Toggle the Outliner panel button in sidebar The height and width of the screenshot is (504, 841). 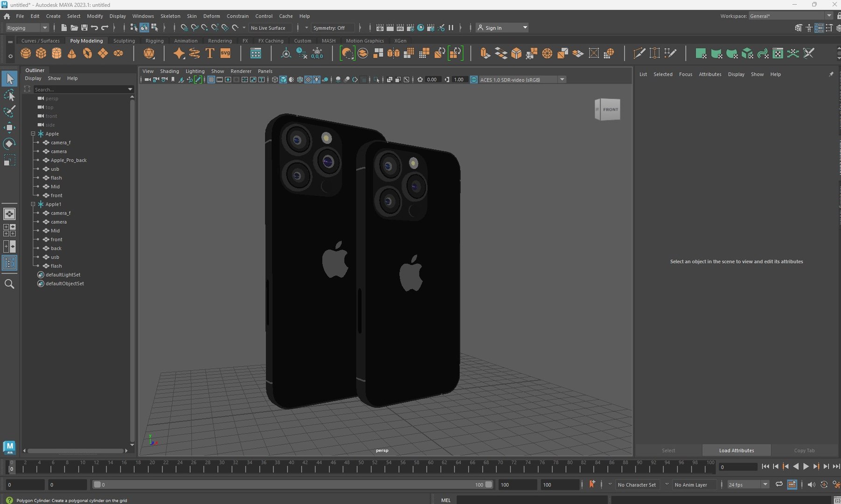(x=9, y=263)
